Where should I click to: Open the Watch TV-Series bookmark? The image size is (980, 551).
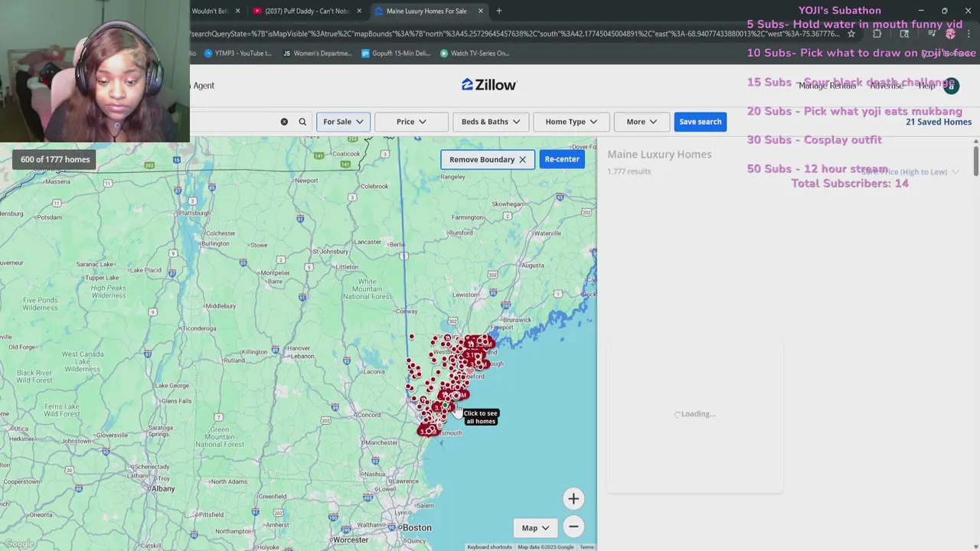pos(475,54)
